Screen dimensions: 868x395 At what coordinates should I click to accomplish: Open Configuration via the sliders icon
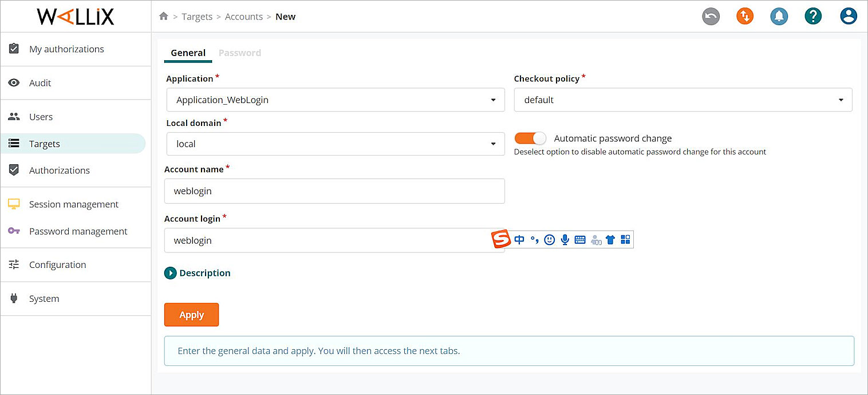(57, 264)
